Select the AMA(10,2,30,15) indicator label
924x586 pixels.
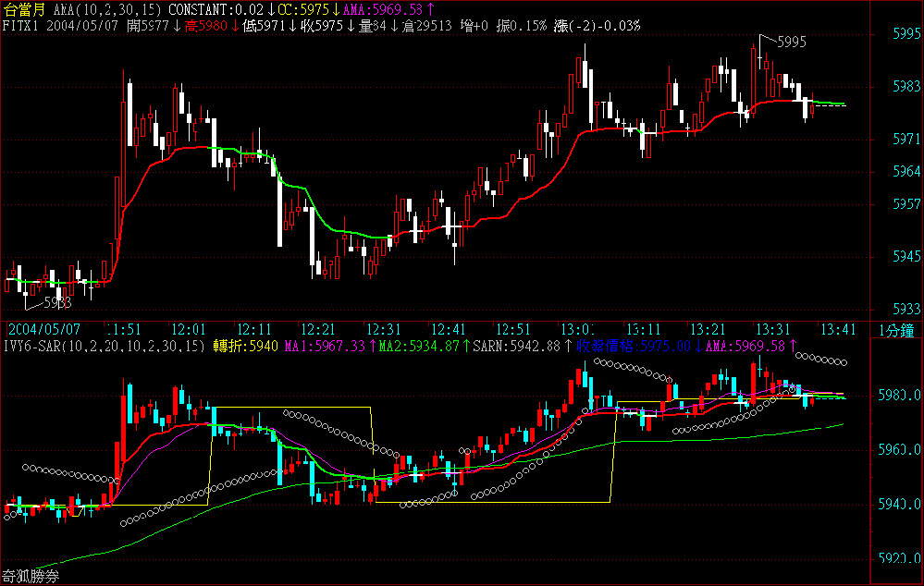(x=107, y=9)
